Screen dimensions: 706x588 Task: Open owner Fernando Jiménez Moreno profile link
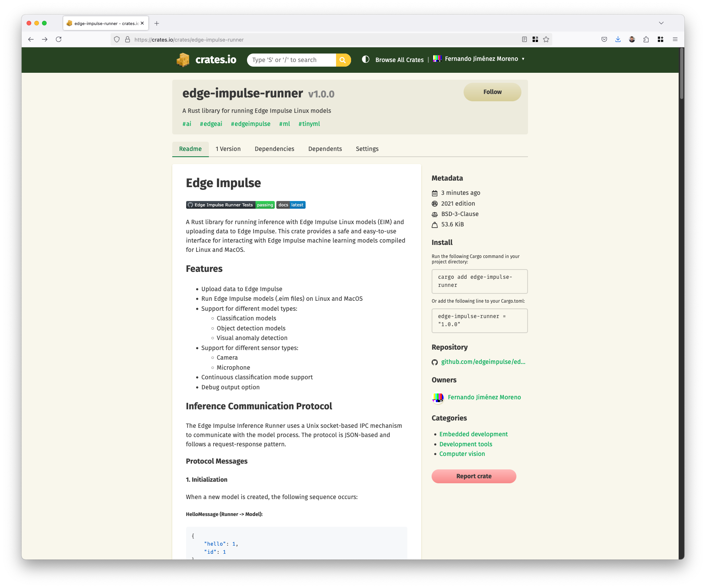pos(484,397)
